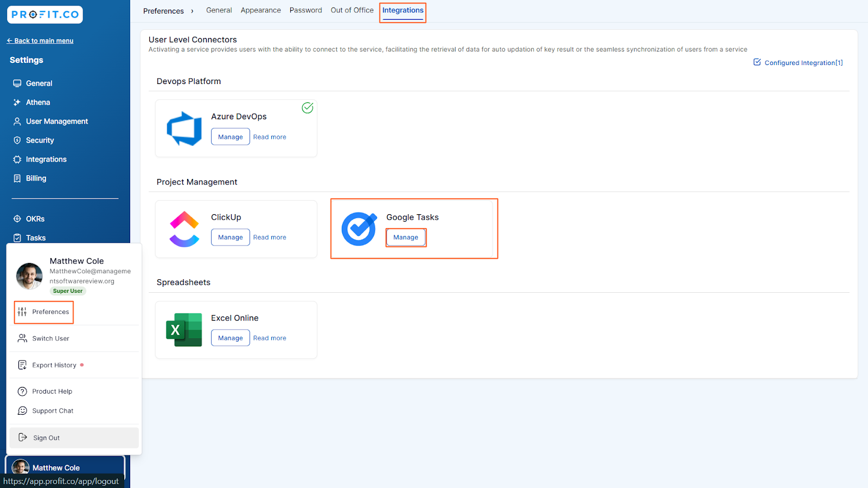
Task: Open General settings in sidebar
Action: coord(33,84)
